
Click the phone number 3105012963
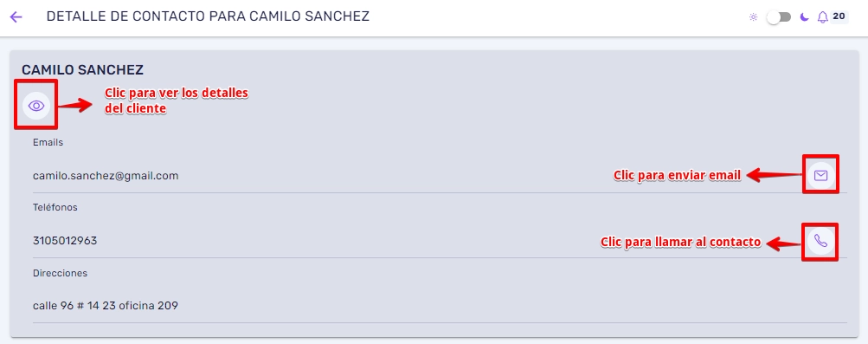65,241
